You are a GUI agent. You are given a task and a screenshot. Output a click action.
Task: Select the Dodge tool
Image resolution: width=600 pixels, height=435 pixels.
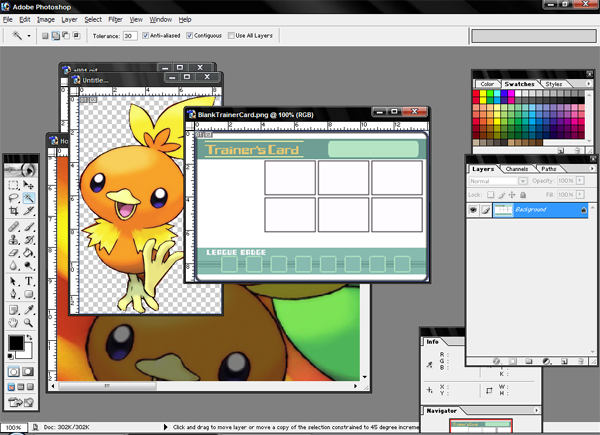(x=28, y=266)
